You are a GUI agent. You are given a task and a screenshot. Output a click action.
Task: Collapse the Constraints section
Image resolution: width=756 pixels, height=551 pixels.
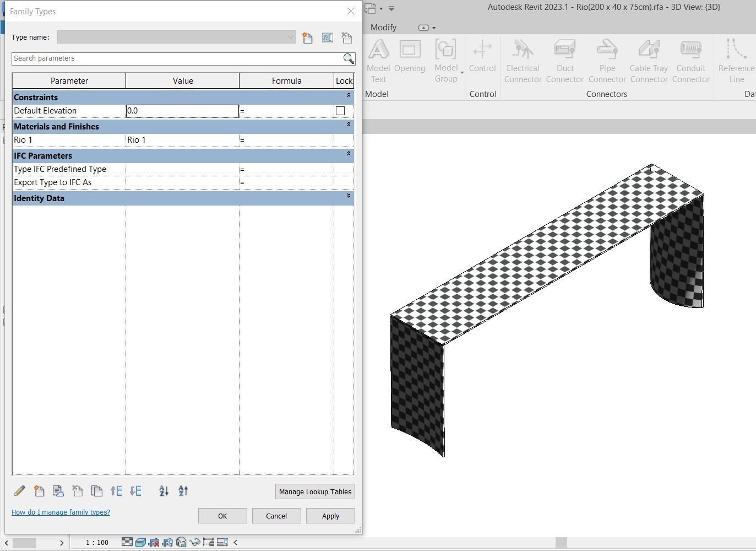coord(349,96)
